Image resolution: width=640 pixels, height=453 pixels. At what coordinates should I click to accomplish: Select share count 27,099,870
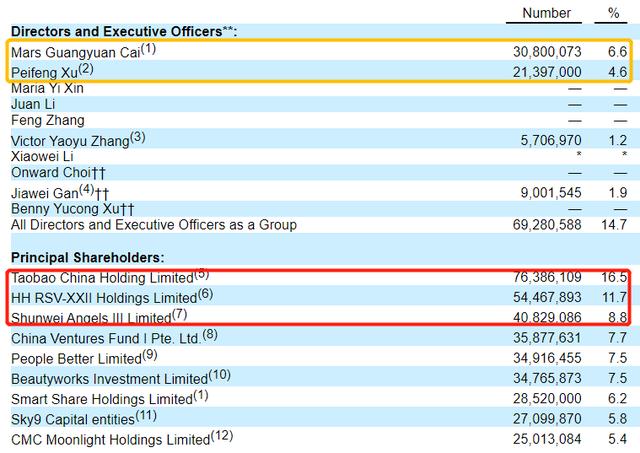[547, 419]
